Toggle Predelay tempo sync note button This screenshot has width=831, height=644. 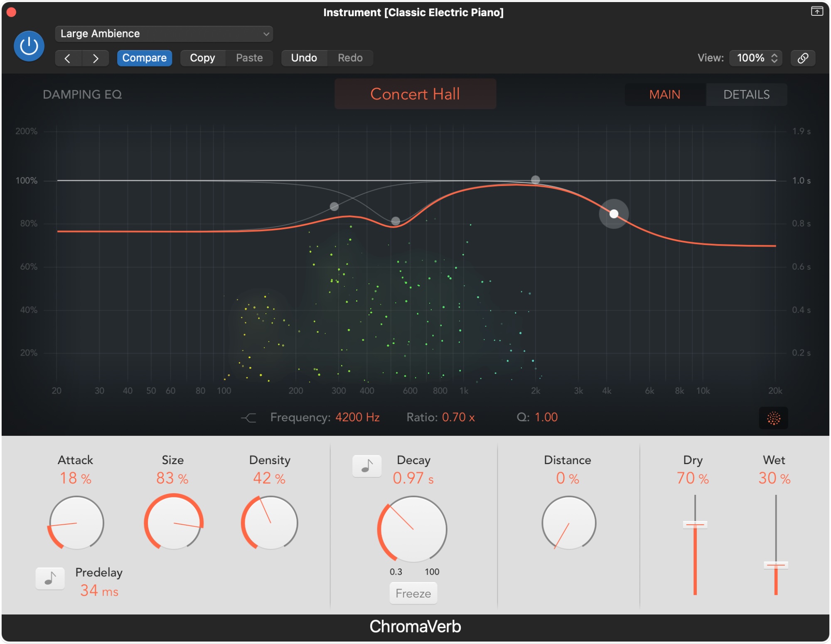click(50, 578)
